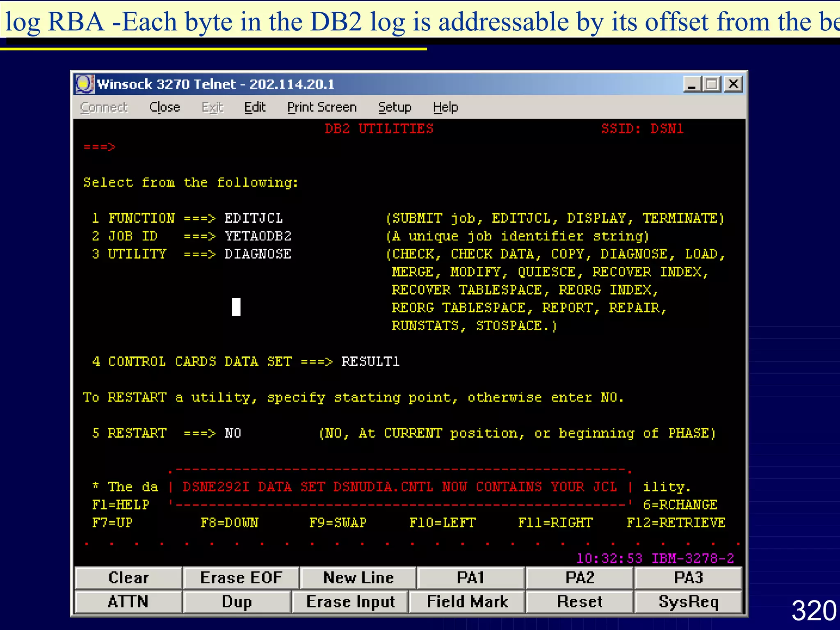Click the F1=HELP key label
Image resolution: width=840 pixels, height=630 pixels.
[121, 505]
